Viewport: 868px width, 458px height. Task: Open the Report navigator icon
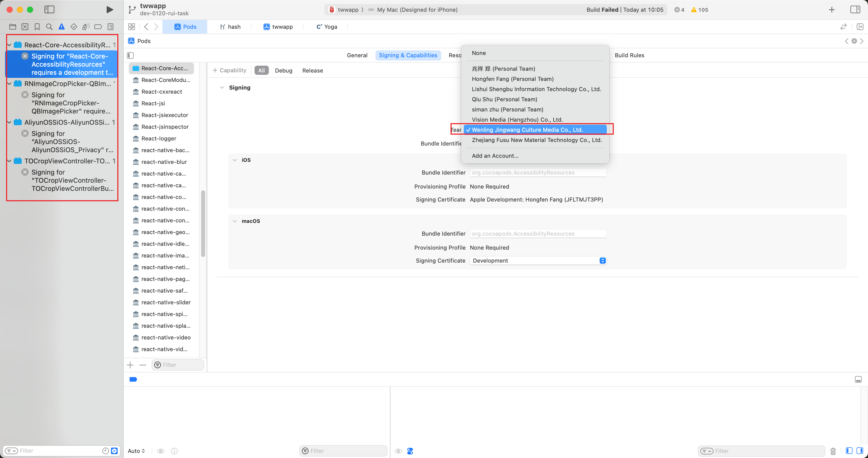coord(110,27)
